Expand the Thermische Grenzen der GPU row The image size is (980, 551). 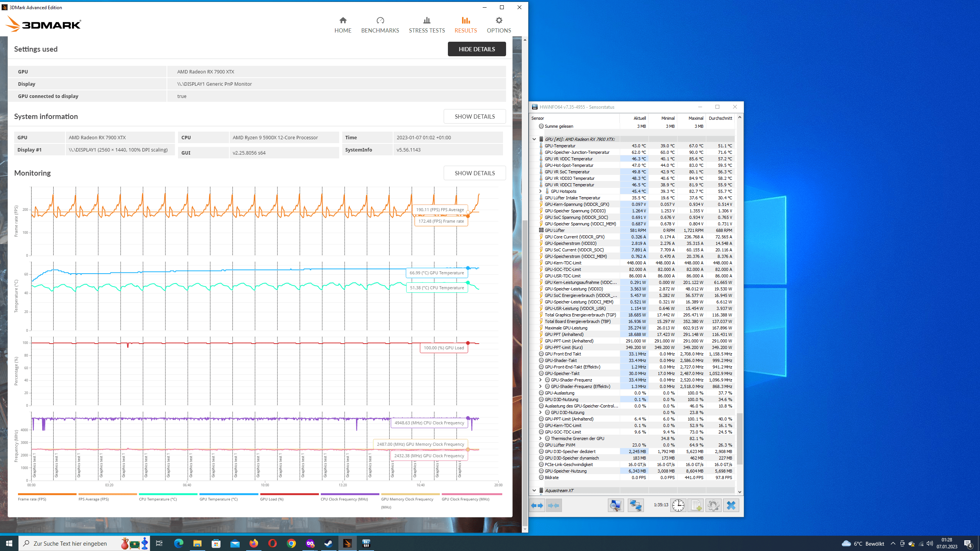[x=540, y=439]
